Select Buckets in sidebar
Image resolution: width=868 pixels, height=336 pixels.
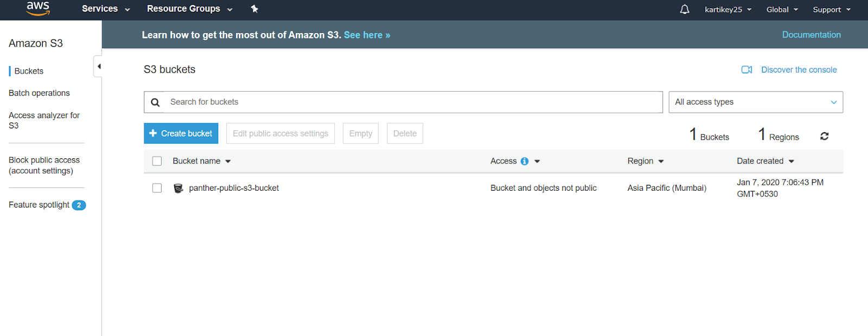pyautogui.click(x=29, y=71)
